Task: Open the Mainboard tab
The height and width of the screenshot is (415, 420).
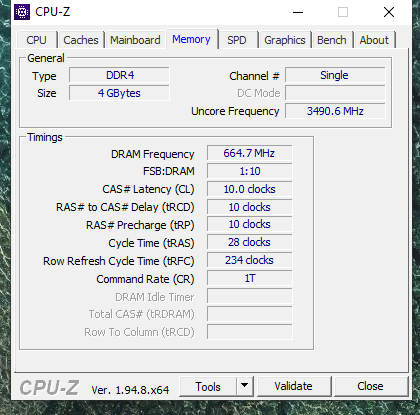Action: tap(135, 40)
